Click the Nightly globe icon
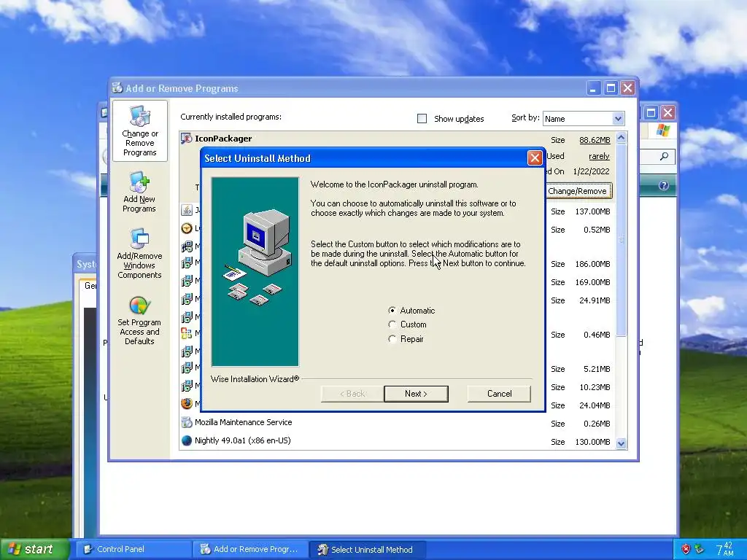Screen dimensions: 747x560 pos(187,440)
